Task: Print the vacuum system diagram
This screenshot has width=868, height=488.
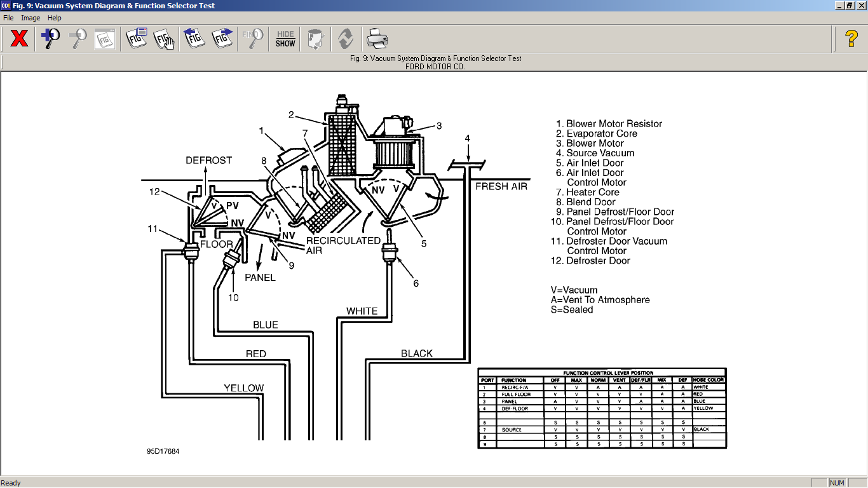Action: click(x=377, y=39)
